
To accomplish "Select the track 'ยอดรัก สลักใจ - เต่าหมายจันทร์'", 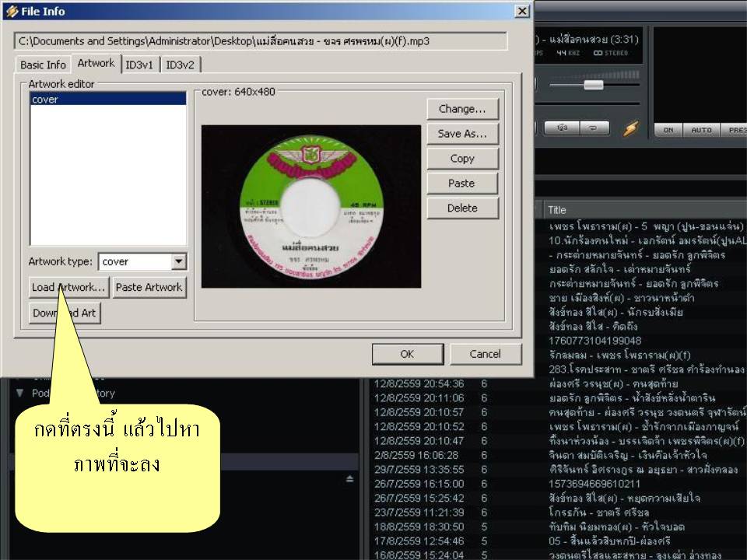I will [620, 269].
